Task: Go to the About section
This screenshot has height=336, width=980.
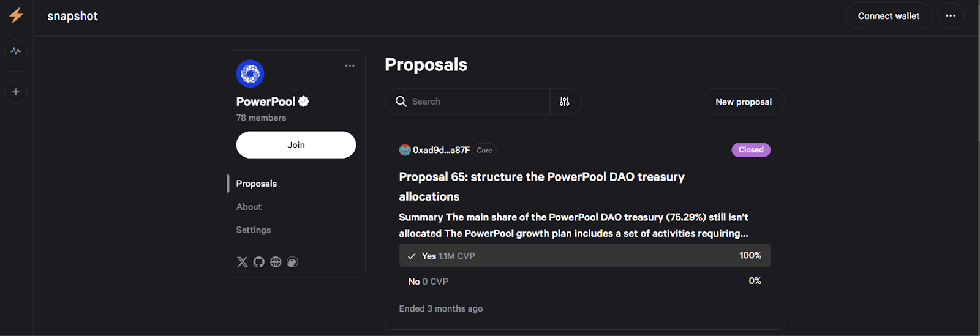Action: [249, 207]
